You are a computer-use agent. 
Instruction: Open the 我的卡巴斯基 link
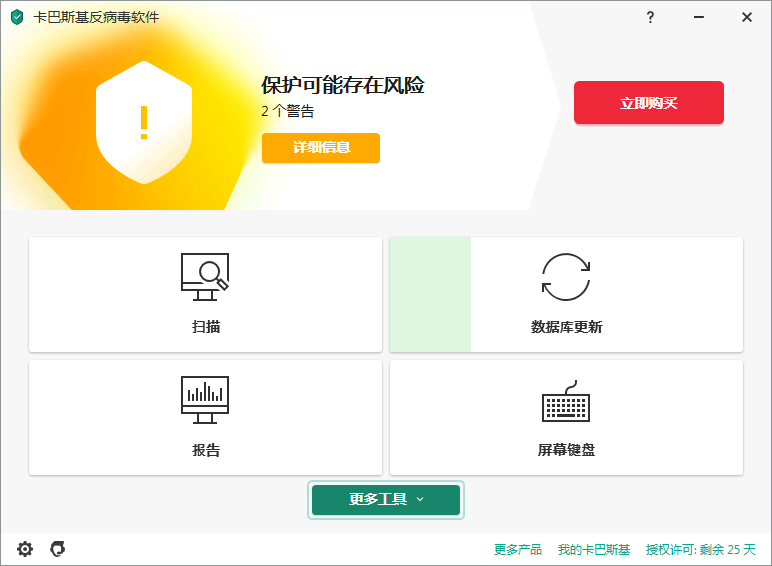coord(594,549)
